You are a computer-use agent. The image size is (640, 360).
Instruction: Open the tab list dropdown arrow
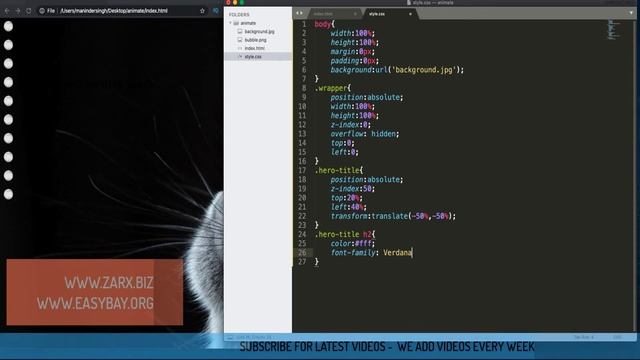(x=631, y=13)
